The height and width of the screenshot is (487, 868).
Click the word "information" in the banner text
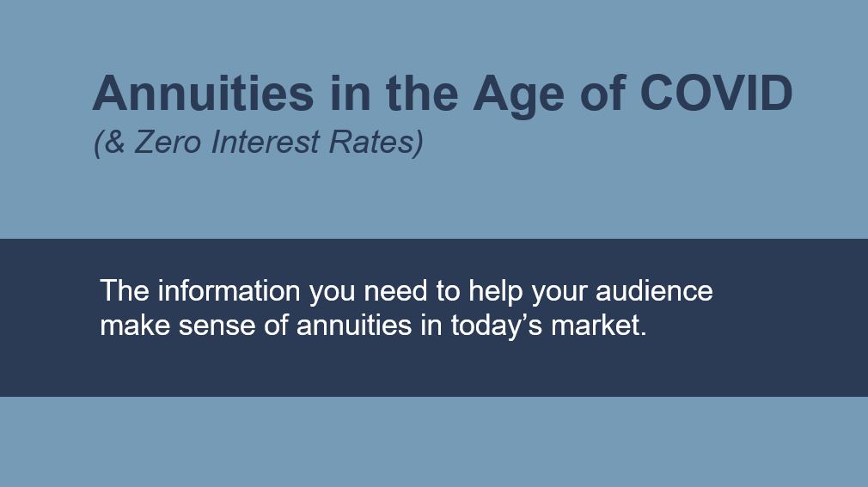tap(229, 290)
